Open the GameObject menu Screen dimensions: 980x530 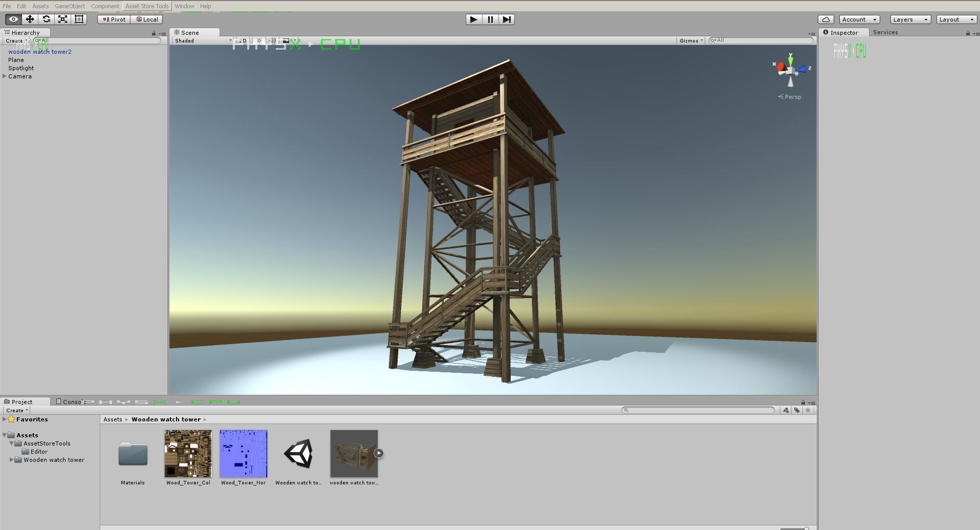(x=70, y=6)
